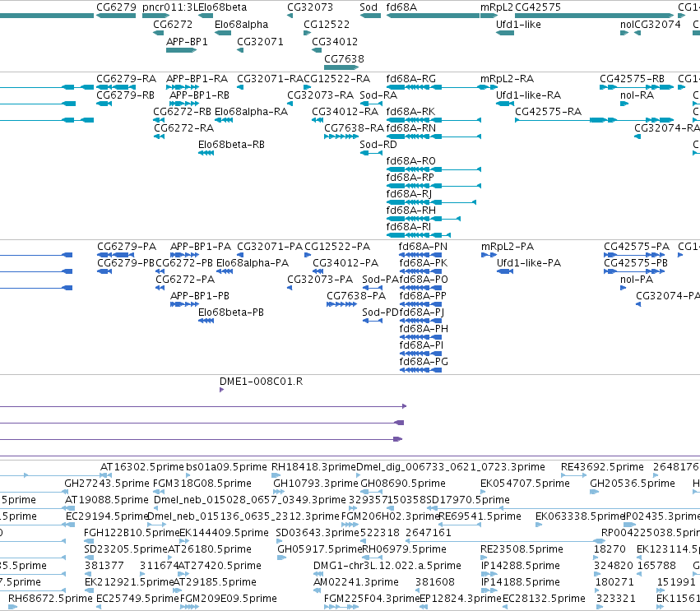Open the nol-RA transcript label
The width and height of the screenshot is (700, 611).
tap(637, 95)
